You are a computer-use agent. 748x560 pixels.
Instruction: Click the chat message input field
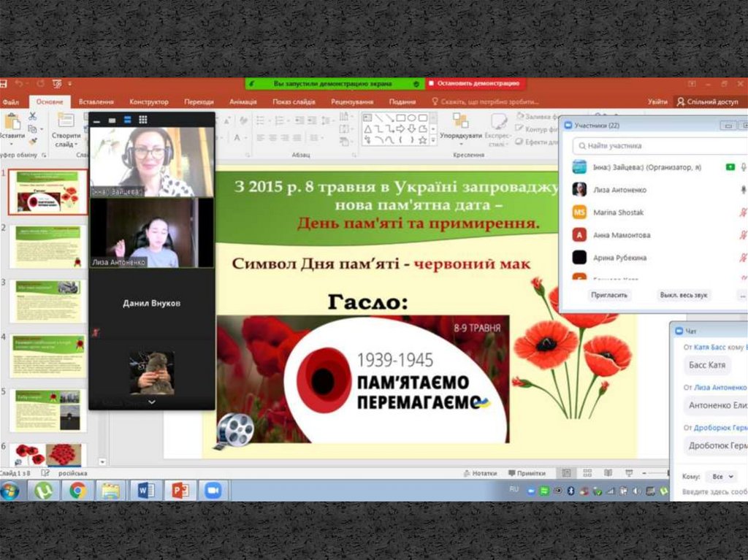[x=714, y=492]
